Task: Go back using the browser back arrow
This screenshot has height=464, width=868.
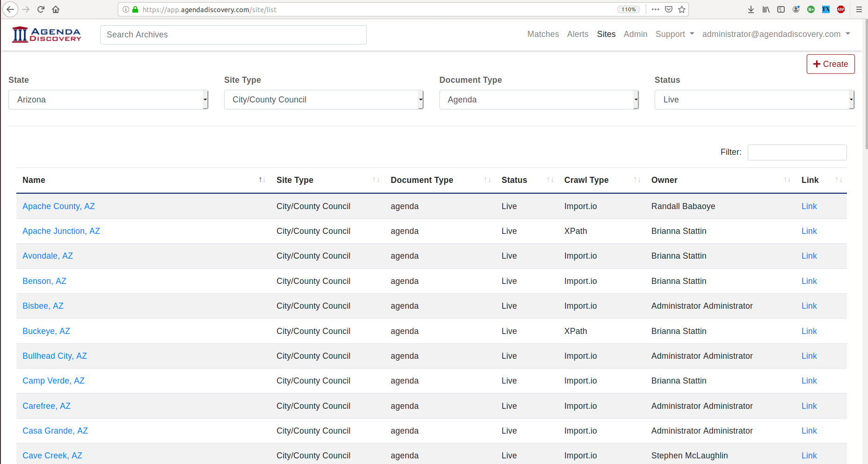Action: (x=10, y=9)
